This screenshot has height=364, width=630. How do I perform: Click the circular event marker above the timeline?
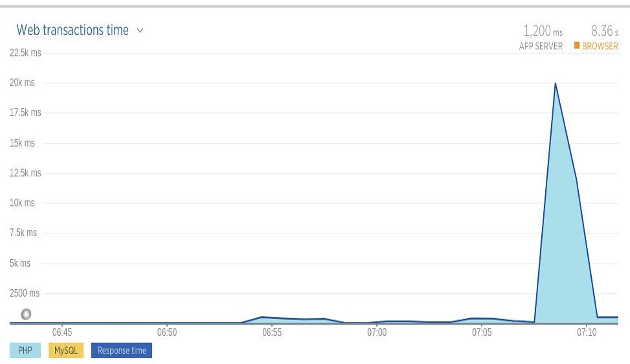(x=26, y=314)
